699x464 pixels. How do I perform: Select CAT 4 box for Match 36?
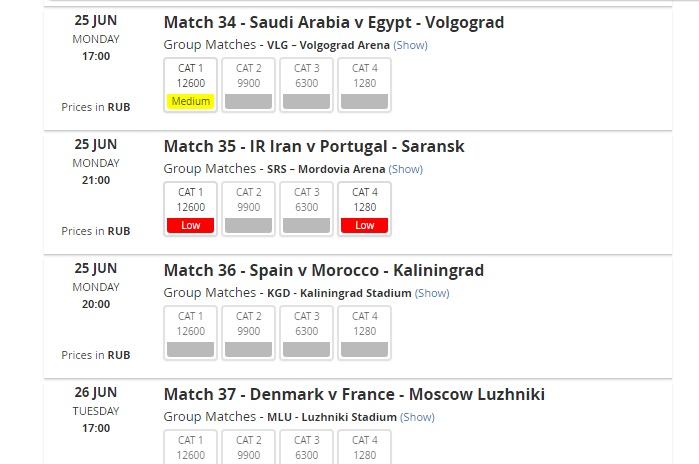pyautogui.click(x=364, y=332)
